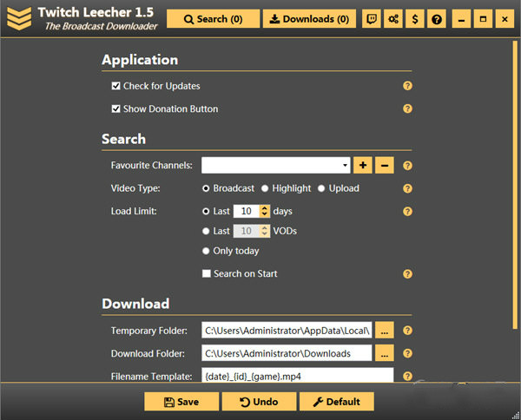The image size is (521, 420).
Task: Decrease the Last VODs value
Action: point(265,234)
